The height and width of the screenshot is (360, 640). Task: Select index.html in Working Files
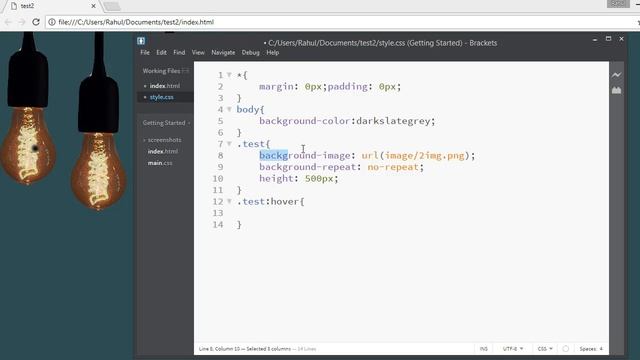point(165,86)
